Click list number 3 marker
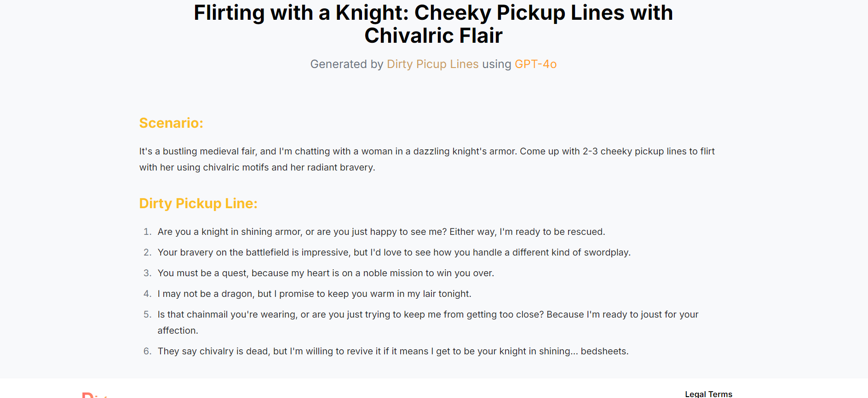This screenshot has height=398, width=868. (x=147, y=273)
